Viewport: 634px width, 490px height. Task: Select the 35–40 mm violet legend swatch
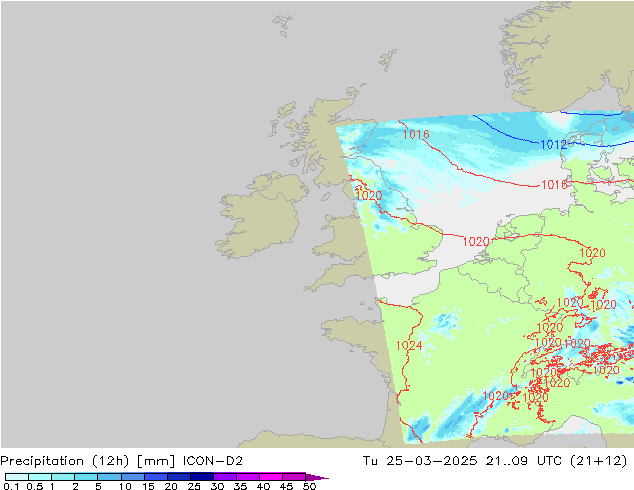click(247, 477)
